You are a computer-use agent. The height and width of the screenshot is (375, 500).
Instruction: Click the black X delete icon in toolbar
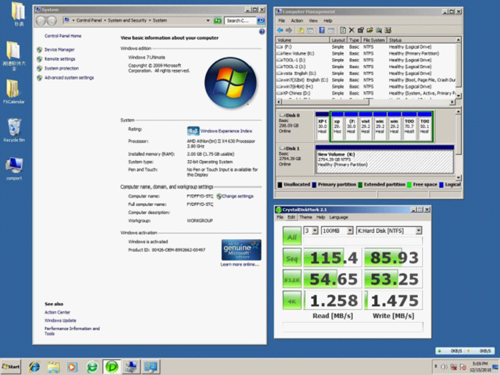coord(351,30)
